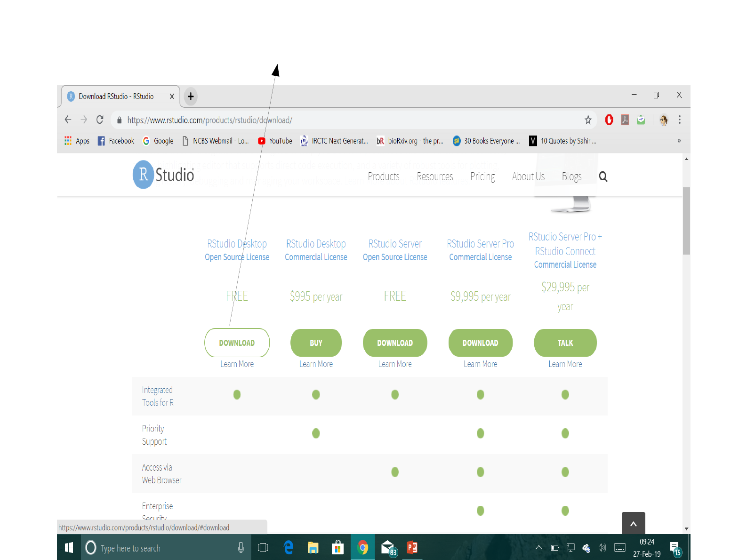Viewport: 747px width, 560px height.
Task: Click Learn More under RStudio Server Open Source
Action: tap(395, 364)
